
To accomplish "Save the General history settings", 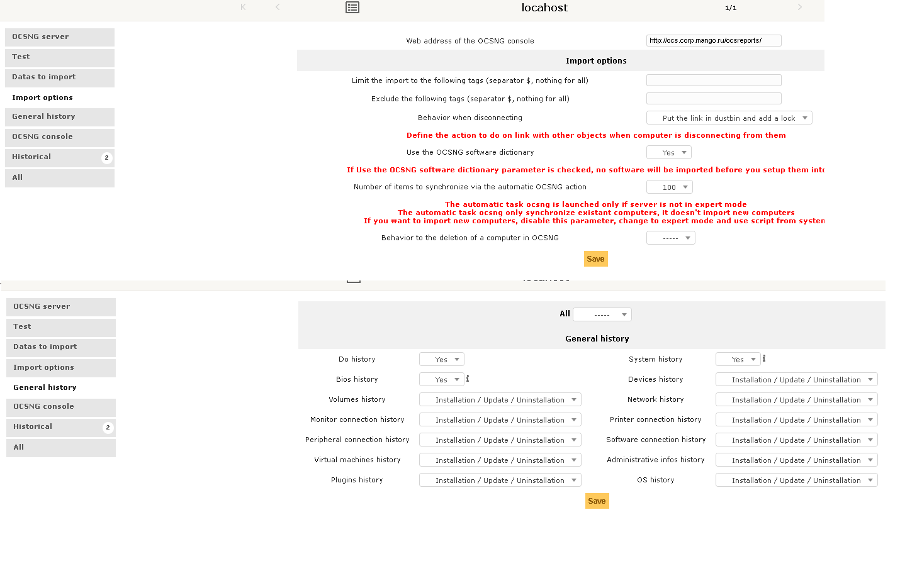I will coord(597,501).
